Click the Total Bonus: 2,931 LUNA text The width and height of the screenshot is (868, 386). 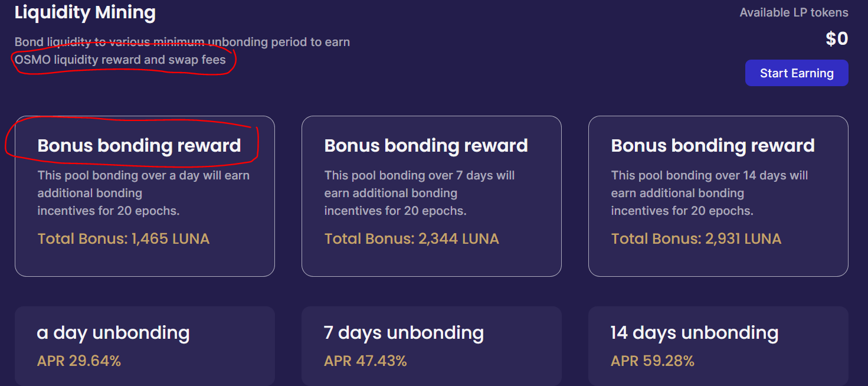[x=696, y=238]
